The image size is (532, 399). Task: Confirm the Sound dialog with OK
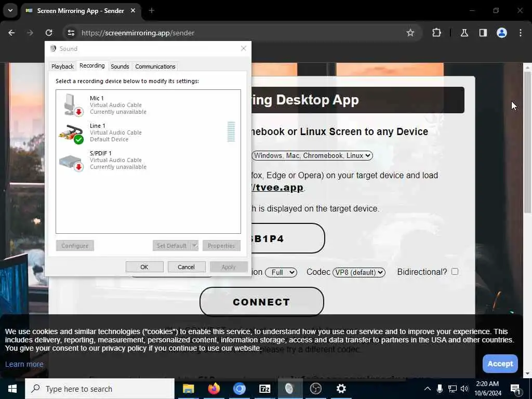click(x=144, y=267)
